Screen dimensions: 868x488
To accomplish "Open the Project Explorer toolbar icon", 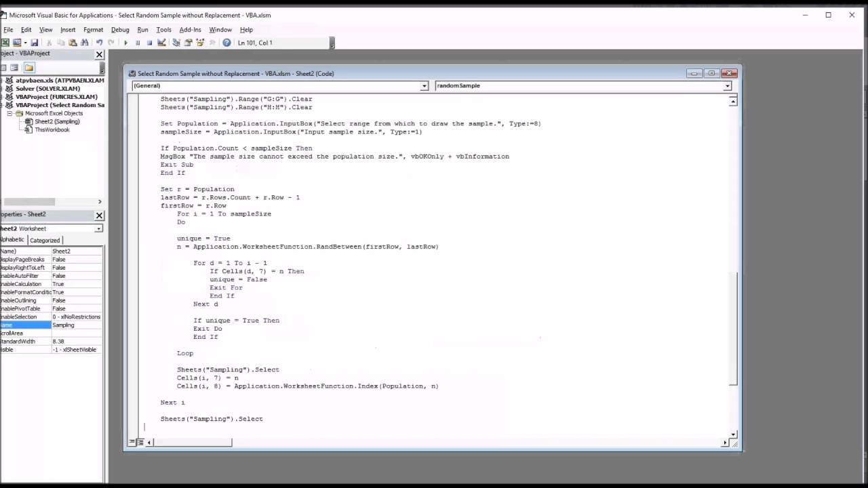I will point(176,43).
